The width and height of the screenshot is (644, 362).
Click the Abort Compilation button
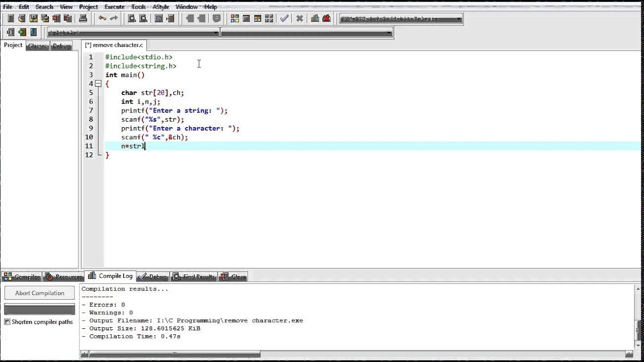click(x=40, y=293)
